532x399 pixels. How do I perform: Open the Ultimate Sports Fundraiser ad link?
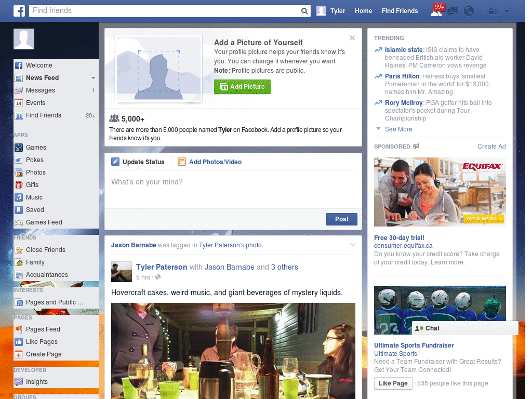tap(414, 345)
